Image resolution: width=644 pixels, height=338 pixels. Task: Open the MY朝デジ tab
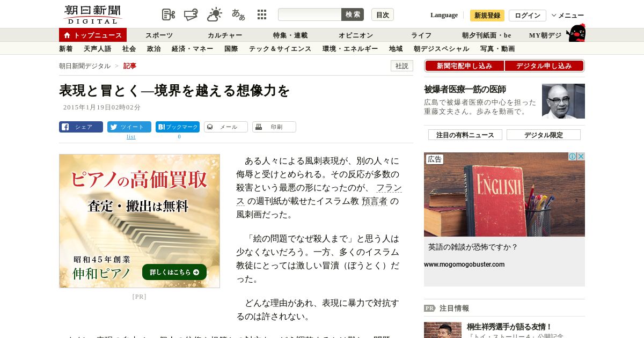[x=545, y=35]
